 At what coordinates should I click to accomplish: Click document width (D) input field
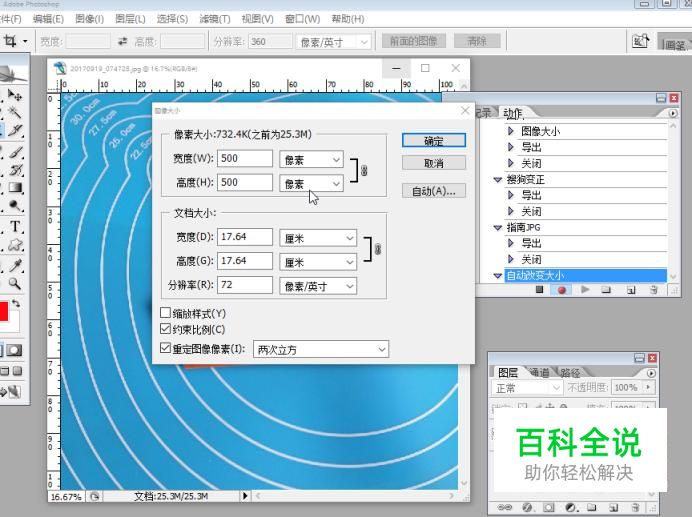coord(245,237)
